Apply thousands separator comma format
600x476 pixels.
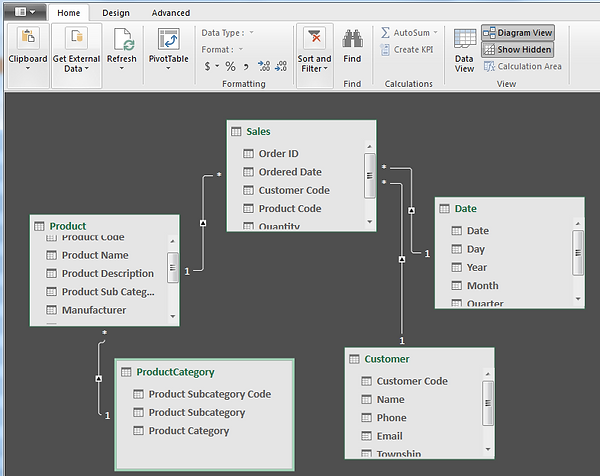point(246,67)
